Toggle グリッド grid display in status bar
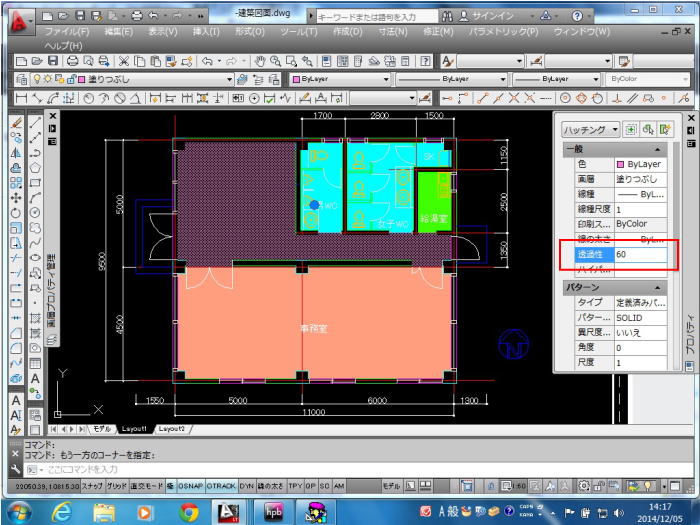The image size is (700, 525). (x=117, y=486)
